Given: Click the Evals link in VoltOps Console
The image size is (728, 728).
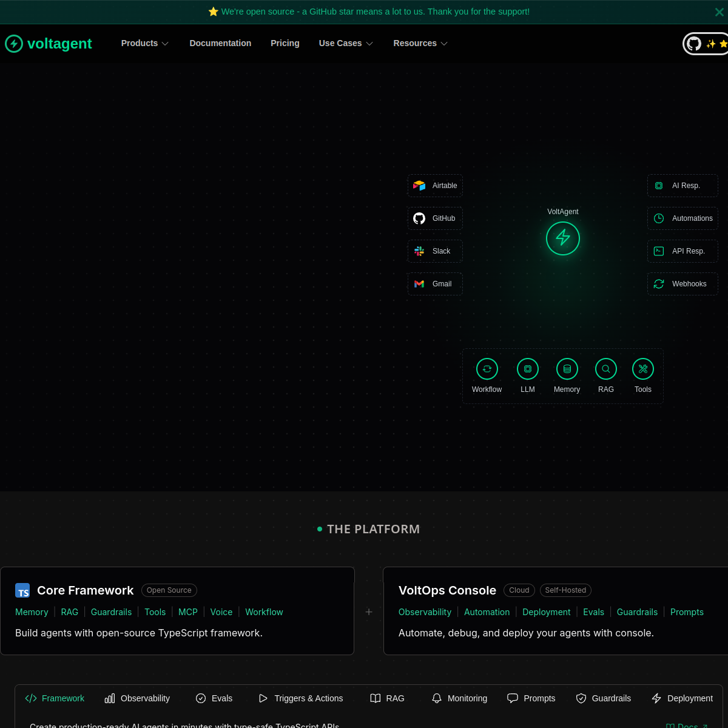Looking at the screenshot, I should [593, 612].
